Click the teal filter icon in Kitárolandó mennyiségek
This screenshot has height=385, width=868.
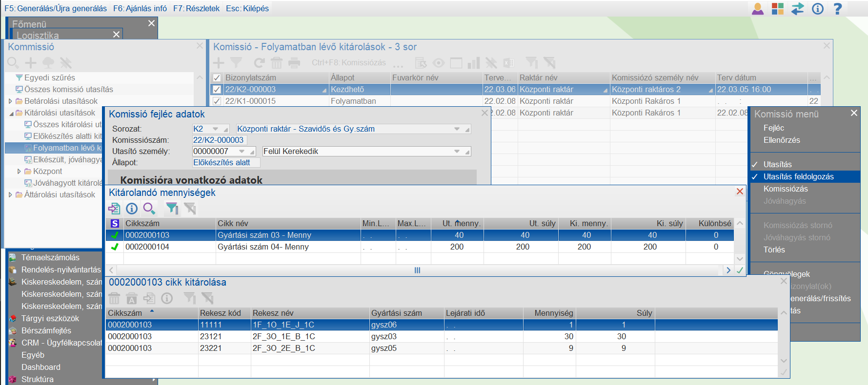pyautogui.click(x=172, y=209)
